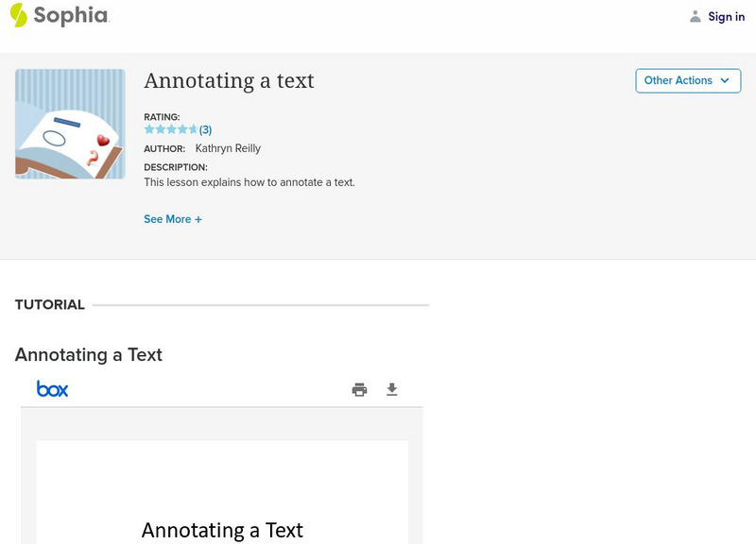This screenshot has width=756, height=544.
Task: Open author Kathryn Reilly's name
Action: (228, 148)
